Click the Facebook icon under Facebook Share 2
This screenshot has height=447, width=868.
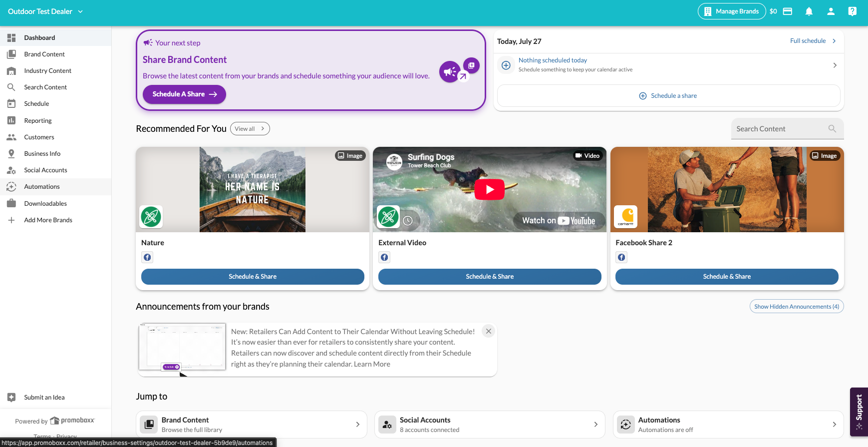[x=621, y=257]
